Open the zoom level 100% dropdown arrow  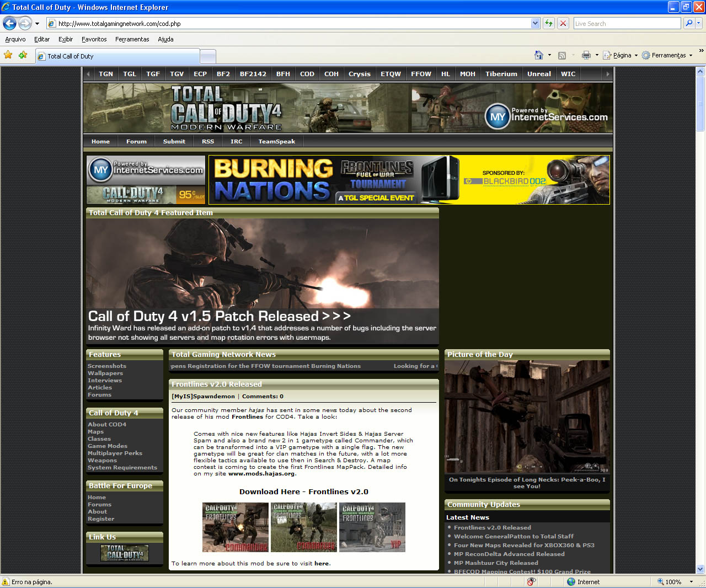point(691,582)
